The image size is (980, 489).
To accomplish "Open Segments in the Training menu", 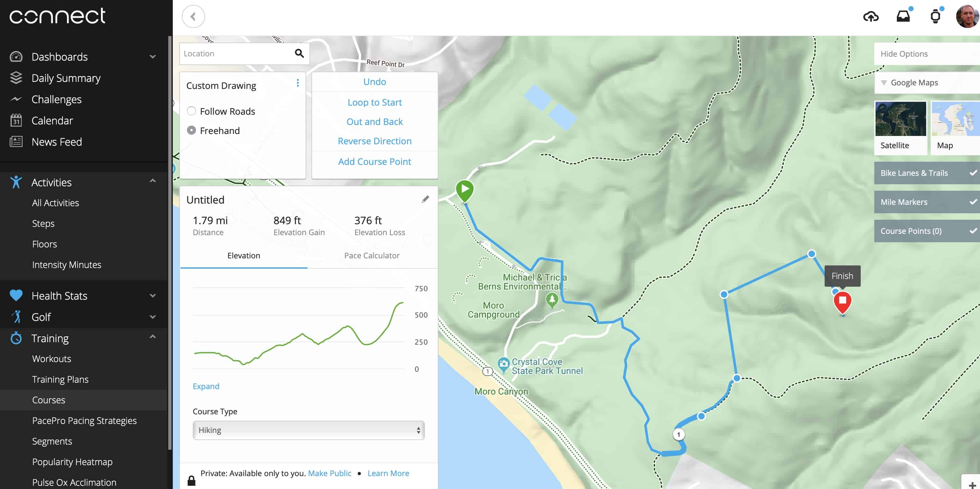I will point(52,441).
